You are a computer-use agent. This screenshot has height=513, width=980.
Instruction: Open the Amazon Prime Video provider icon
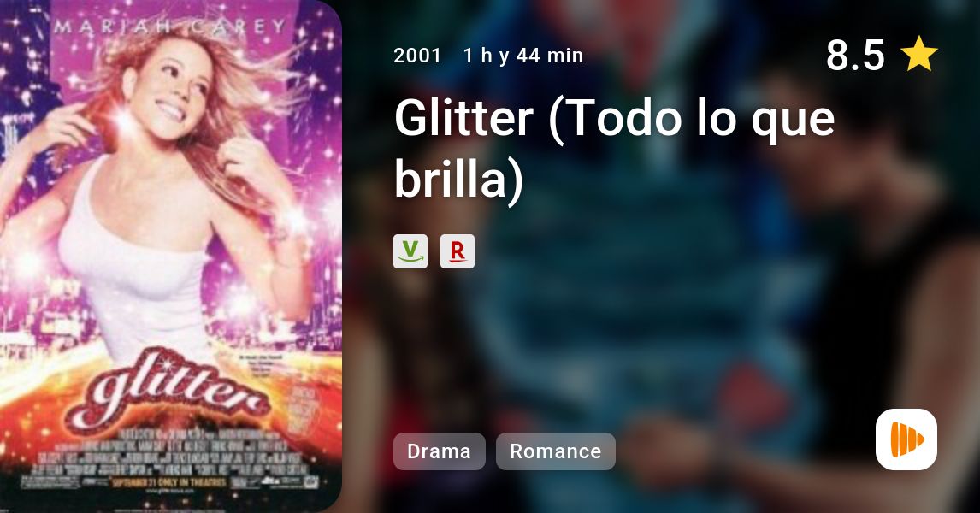pos(410,251)
